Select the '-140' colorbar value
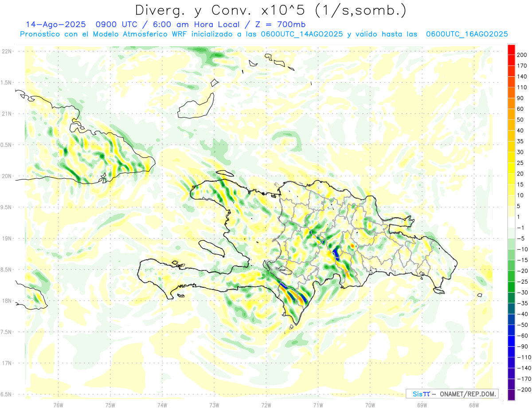Image resolution: width=532 pixels, height=411 pixels. click(524, 368)
